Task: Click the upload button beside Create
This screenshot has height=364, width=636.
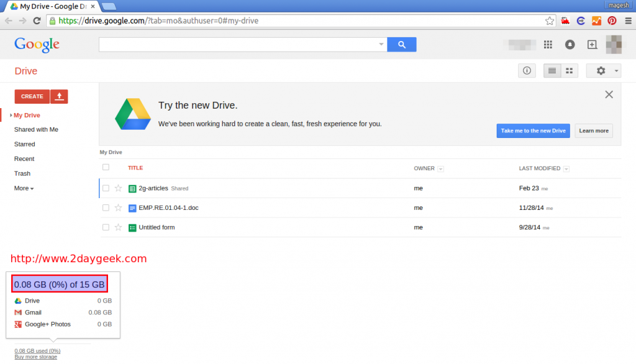Action: (59, 96)
